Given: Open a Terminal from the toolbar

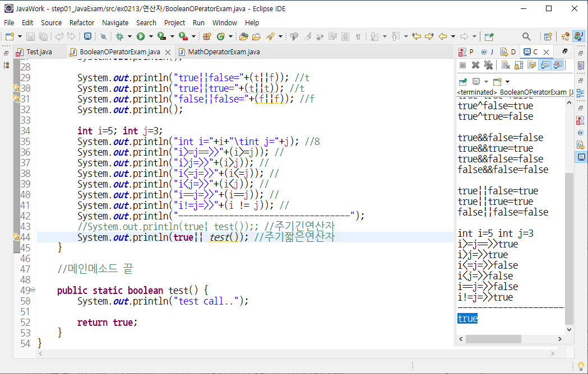Looking at the screenshot, I should [87, 36].
